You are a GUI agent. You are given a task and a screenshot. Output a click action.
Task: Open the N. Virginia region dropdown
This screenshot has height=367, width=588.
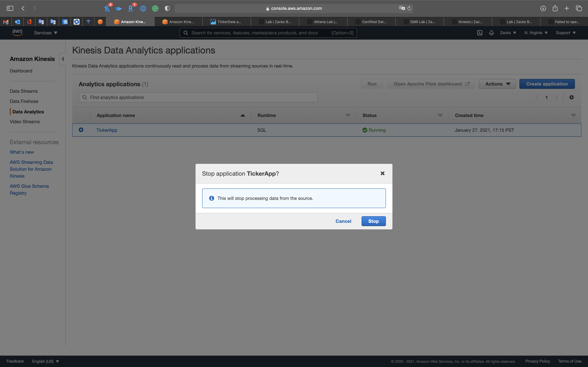click(x=536, y=33)
